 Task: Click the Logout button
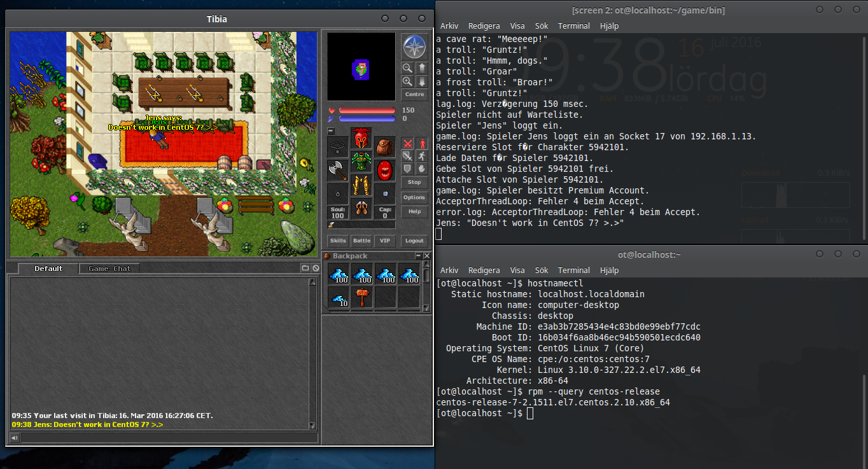tap(414, 241)
